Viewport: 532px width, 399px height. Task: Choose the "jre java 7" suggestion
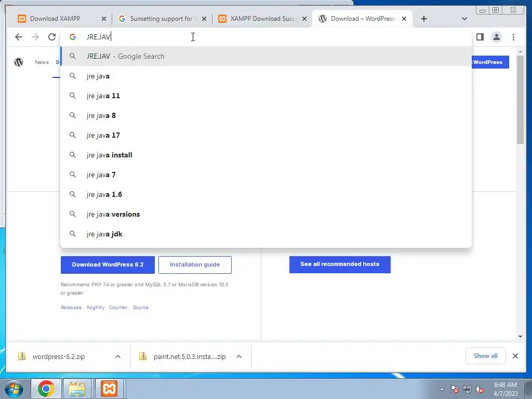coord(266,175)
